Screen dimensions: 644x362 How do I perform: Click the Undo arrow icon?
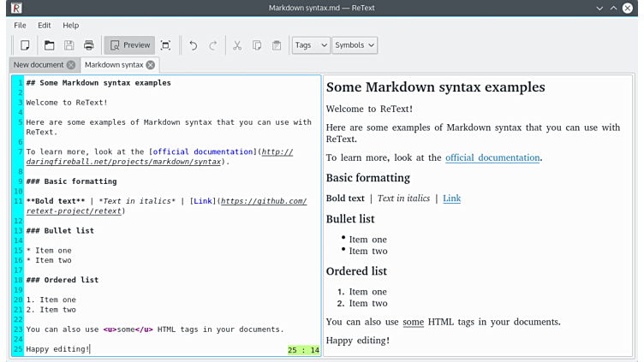(x=194, y=45)
